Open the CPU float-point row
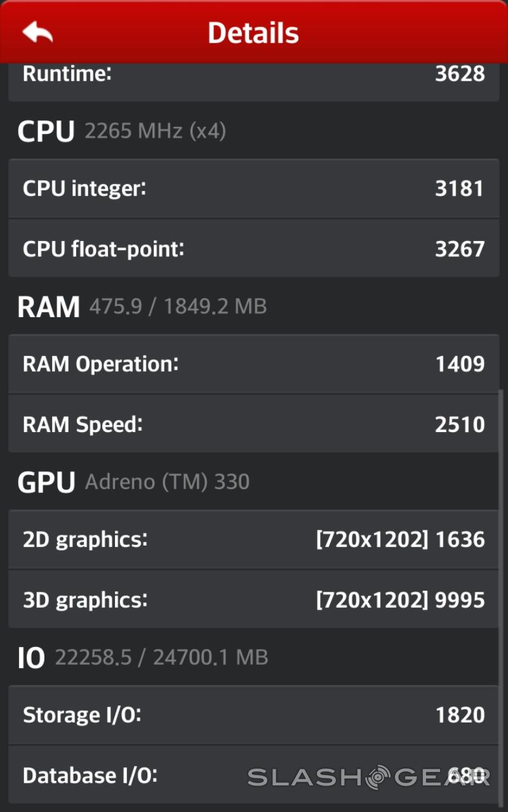This screenshot has height=812, width=508. click(254, 249)
